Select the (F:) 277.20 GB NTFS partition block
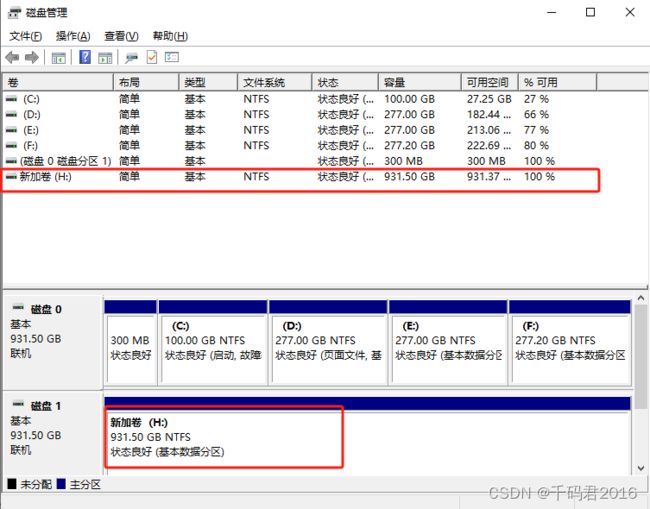The height and width of the screenshot is (509, 650). pos(570,343)
